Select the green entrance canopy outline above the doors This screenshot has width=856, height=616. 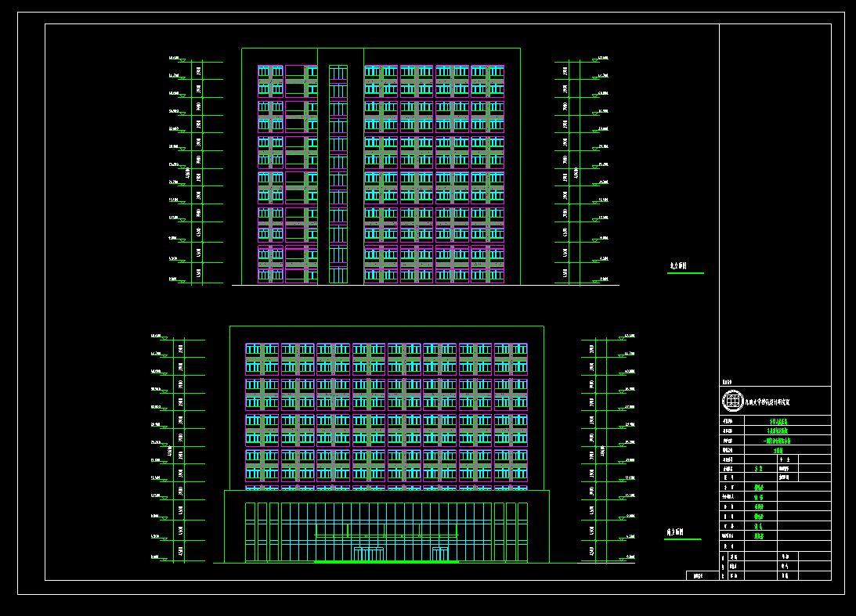pos(387,532)
